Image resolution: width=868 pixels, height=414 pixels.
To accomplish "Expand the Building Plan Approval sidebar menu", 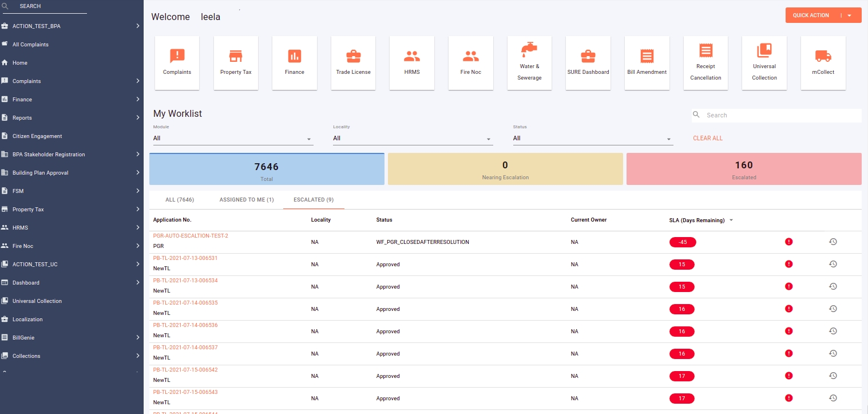I will point(71,173).
